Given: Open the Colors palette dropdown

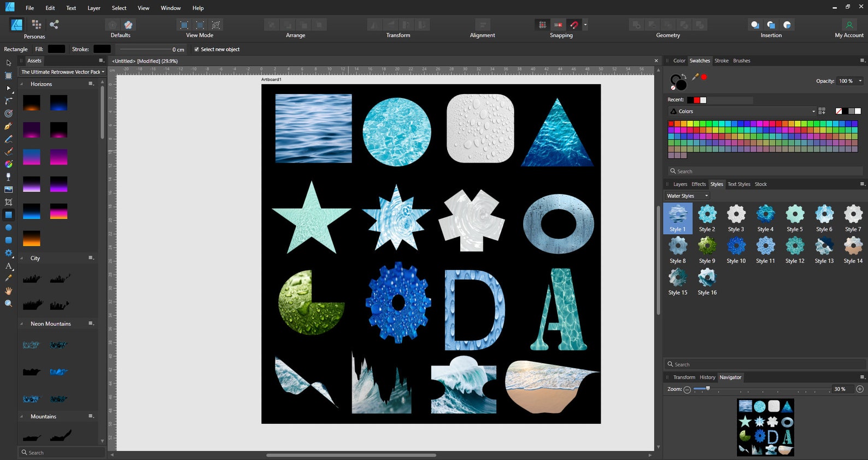Looking at the screenshot, I should click(743, 111).
